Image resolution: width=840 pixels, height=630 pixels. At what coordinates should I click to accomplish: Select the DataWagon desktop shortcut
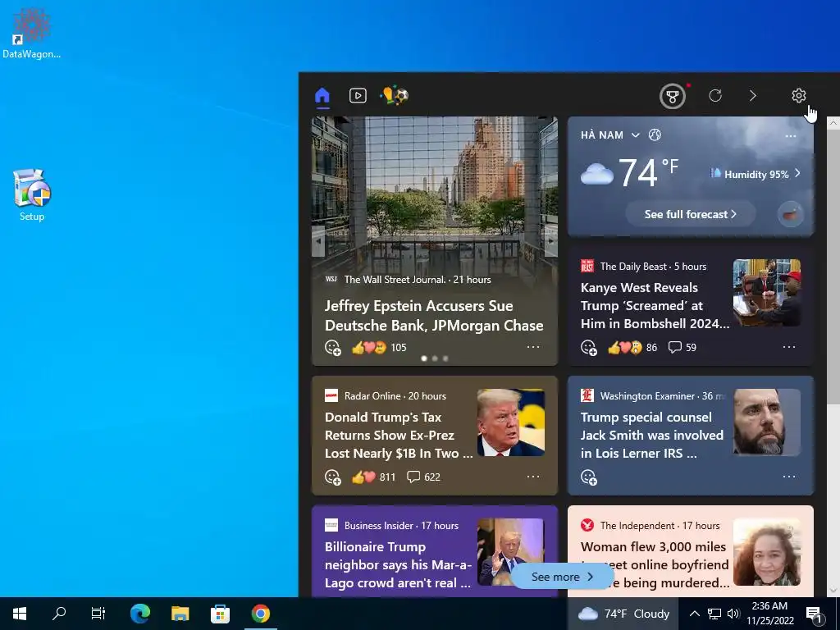coord(31,33)
